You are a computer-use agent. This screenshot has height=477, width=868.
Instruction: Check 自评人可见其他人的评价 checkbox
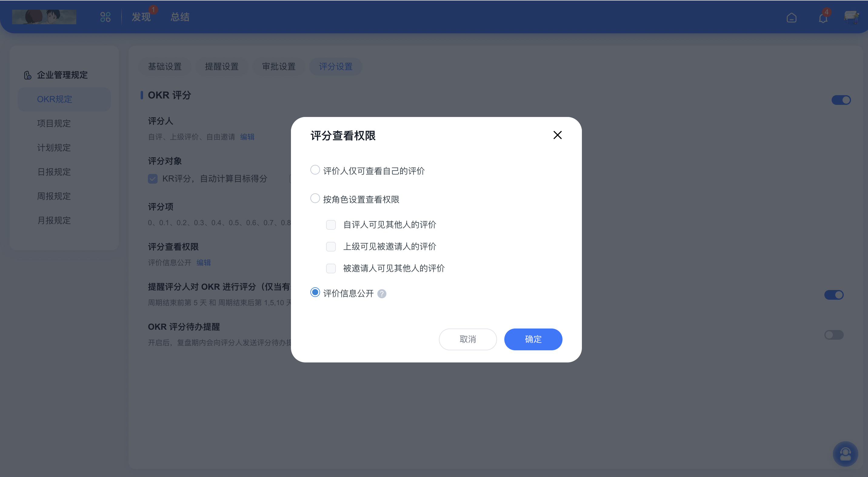tap(331, 225)
